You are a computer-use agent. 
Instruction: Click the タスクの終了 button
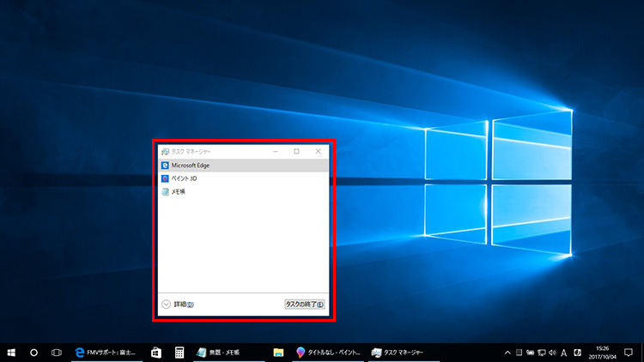305,304
